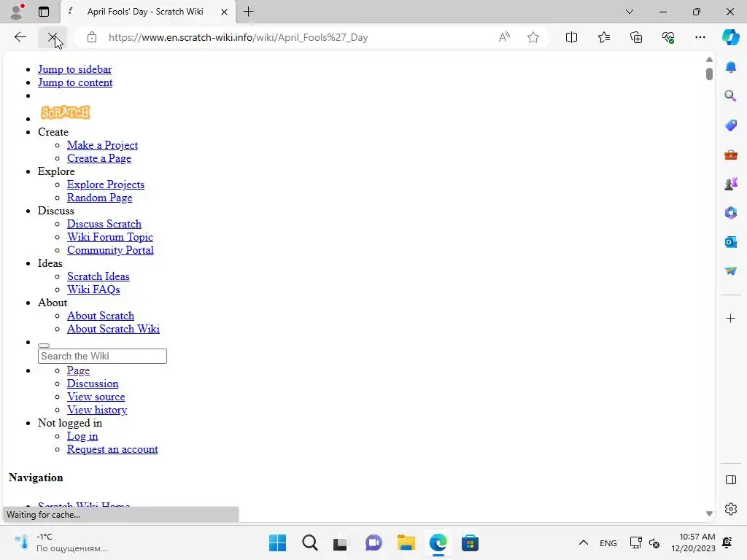
Task: Go to a Random Page
Action: click(99, 197)
